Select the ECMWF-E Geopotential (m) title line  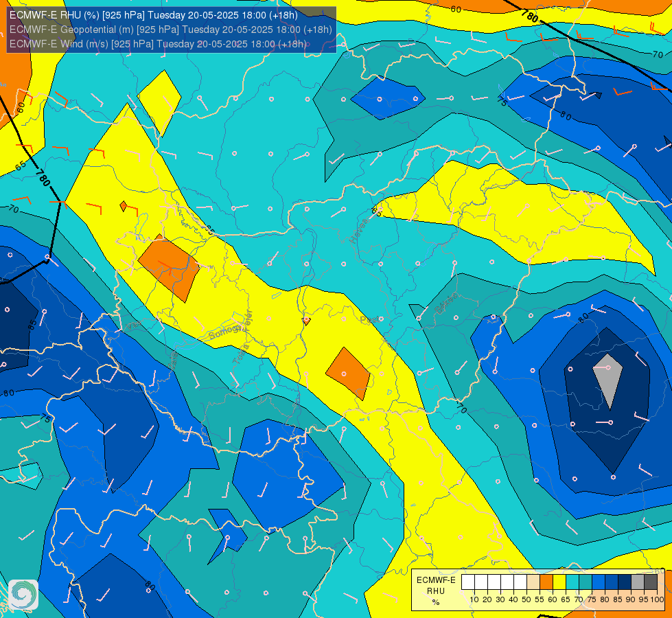(x=170, y=30)
